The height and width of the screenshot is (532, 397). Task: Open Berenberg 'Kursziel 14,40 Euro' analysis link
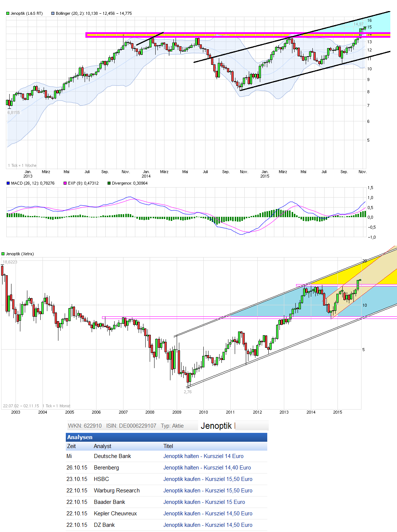(x=207, y=468)
